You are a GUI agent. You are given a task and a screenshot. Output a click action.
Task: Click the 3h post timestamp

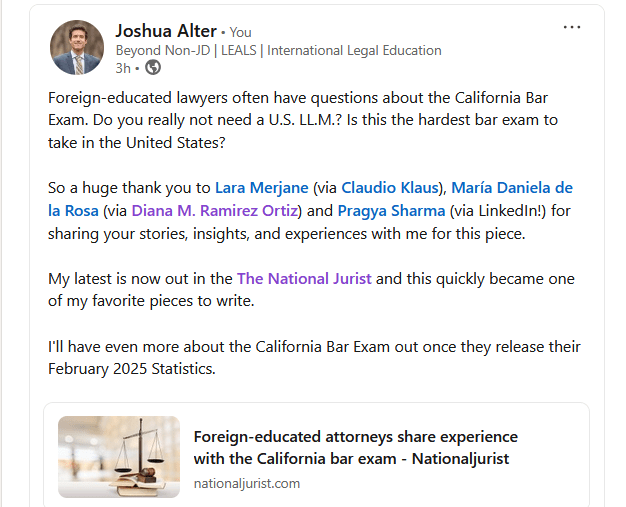point(123,68)
